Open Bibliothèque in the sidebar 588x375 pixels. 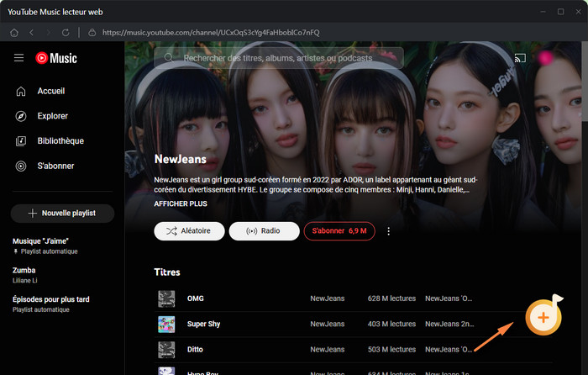(x=60, y=141)
